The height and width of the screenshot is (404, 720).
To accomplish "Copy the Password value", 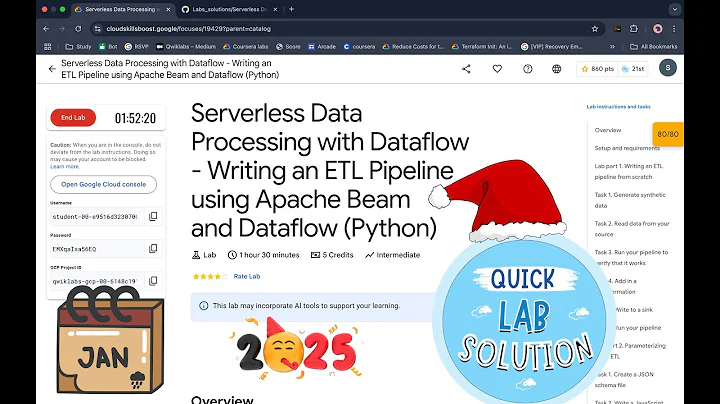I will pos(153,248).
